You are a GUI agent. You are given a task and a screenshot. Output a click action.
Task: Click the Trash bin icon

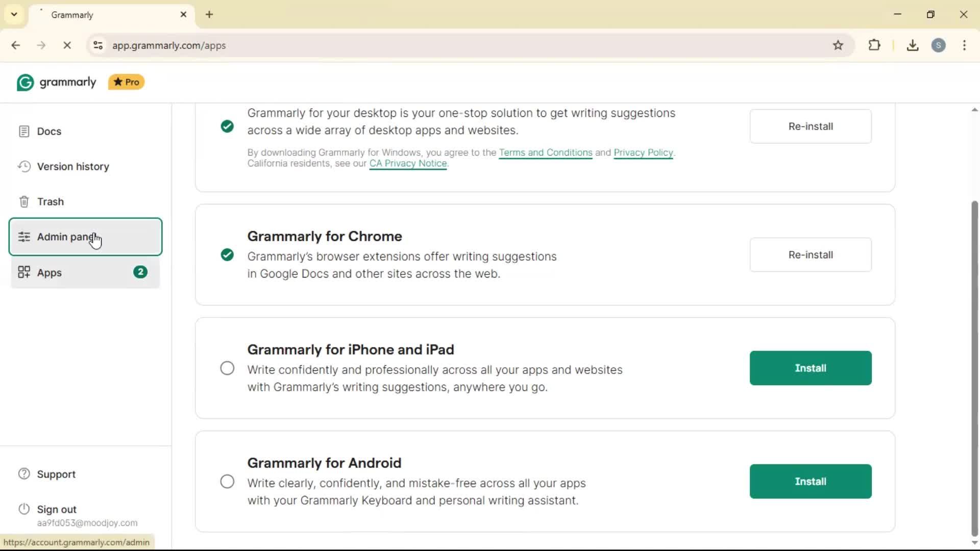[x=24, y=202]
